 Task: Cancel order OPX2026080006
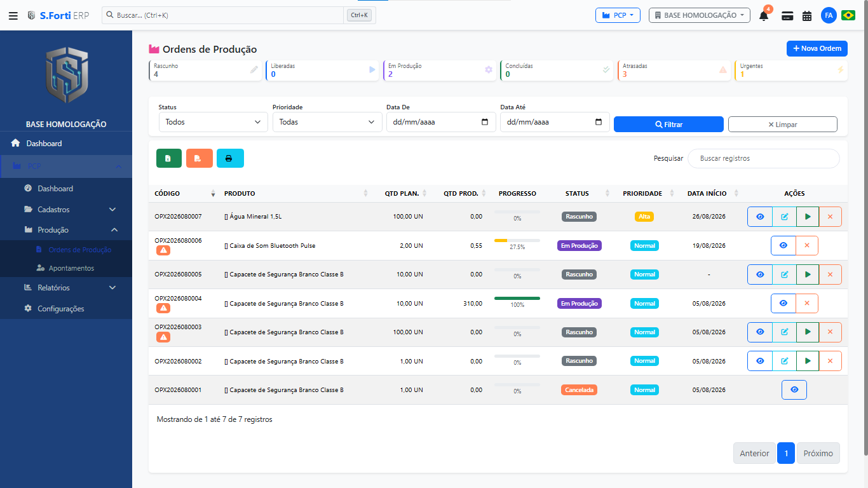pyautogui.click(x=807, y=246)
